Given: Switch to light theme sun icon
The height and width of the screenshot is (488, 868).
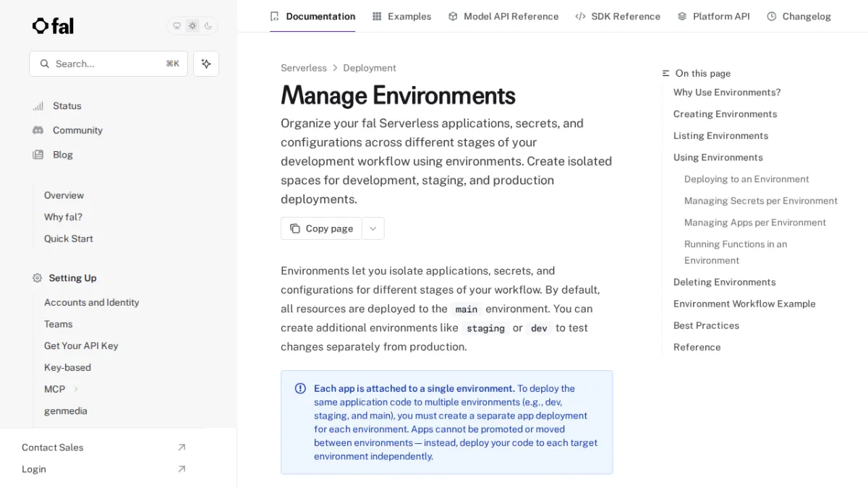Looking at the screenshot, I should [192, 26].
